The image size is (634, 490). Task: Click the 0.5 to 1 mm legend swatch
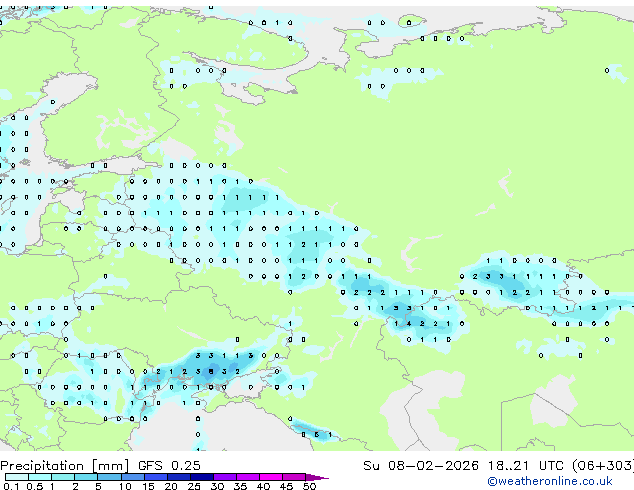40,477
